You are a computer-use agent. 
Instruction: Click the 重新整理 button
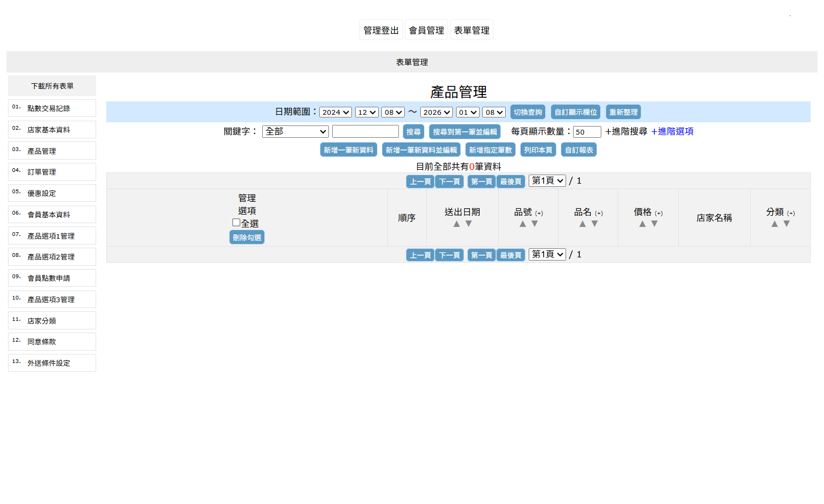point(623,112)
